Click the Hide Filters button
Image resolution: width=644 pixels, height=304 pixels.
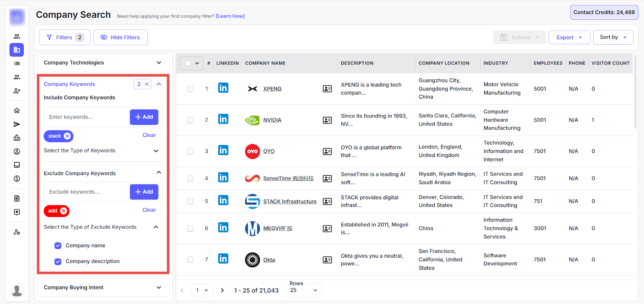tap(120, 37)
